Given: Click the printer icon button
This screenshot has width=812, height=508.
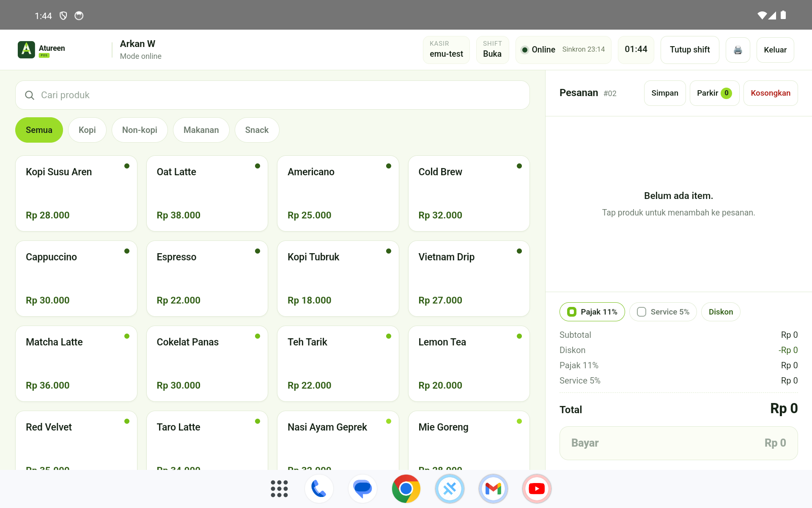Looking at the screenshot, I should click(738, 50).
